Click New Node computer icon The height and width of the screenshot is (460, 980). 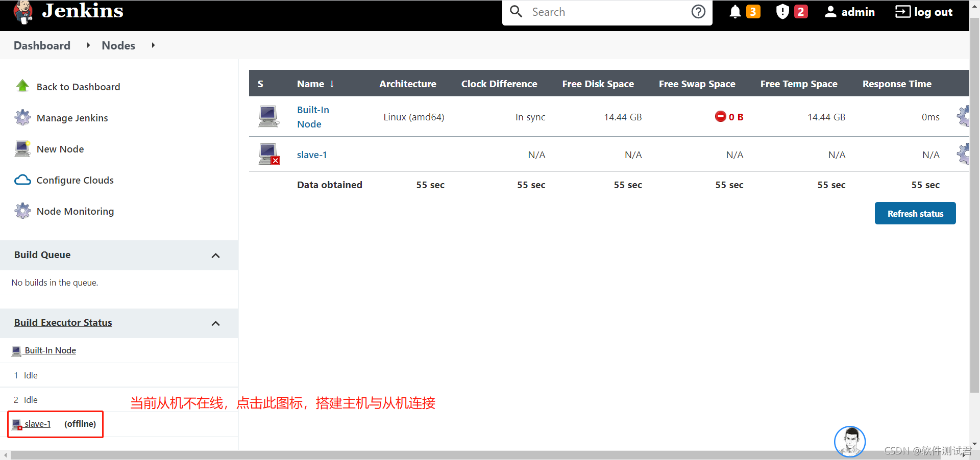(22, 148)
